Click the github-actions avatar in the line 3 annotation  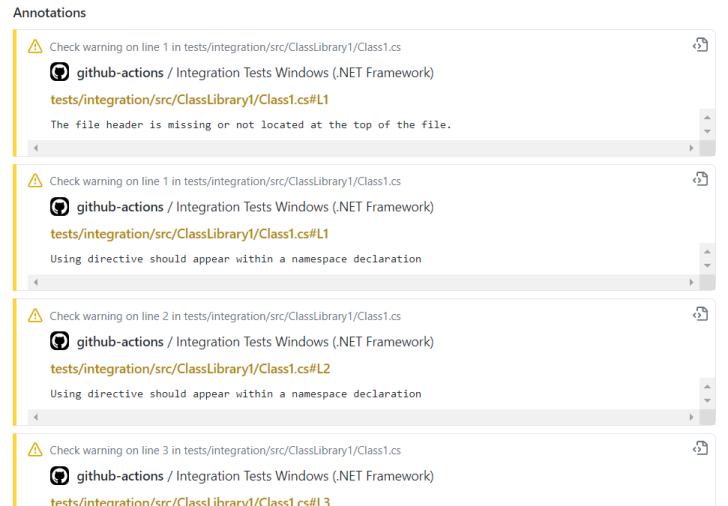59,476
